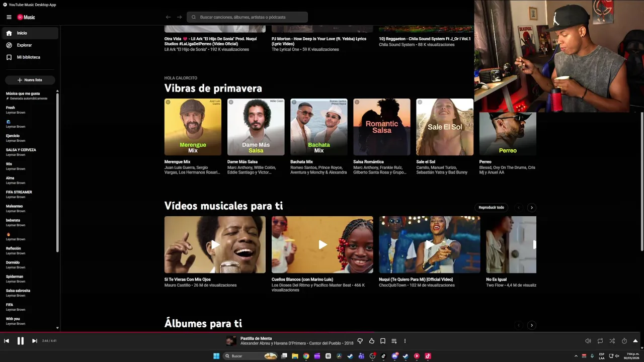Image resolution: width=644 pixels, height=362 pixels.
Task: Click 'Pastilla de Menta' album art
Action: click(231, 341)
